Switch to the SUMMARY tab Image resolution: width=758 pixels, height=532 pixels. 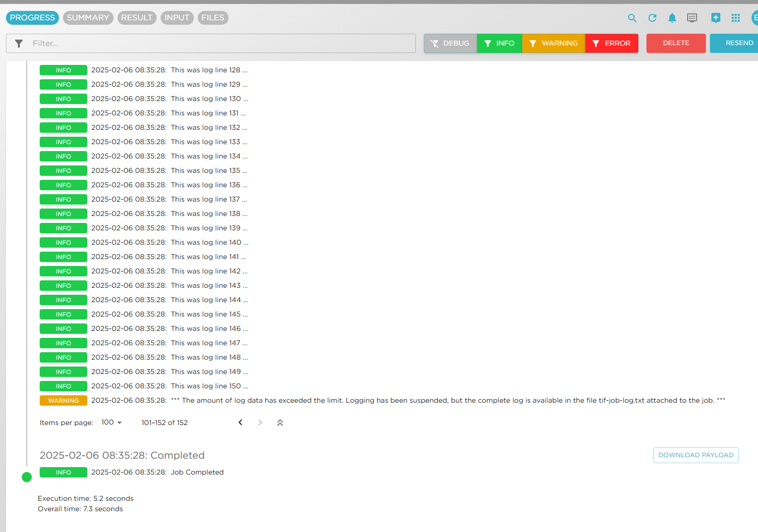click(88, 17)
